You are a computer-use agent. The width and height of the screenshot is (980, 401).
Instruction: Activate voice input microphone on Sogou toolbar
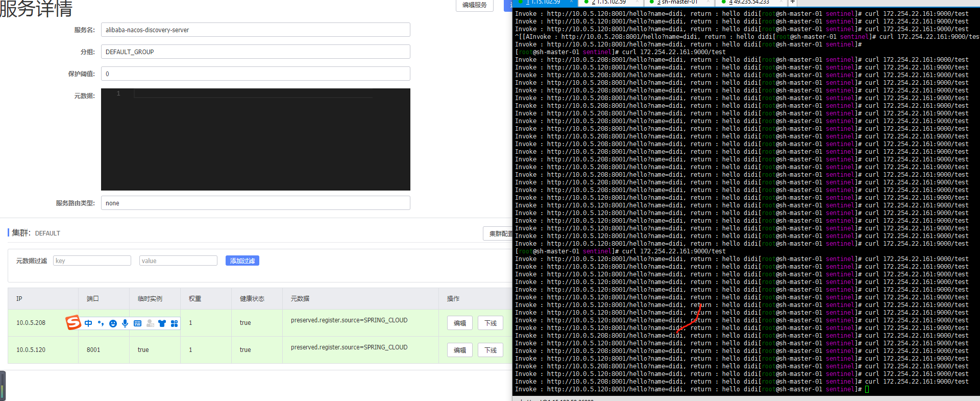click(x=125, y=323)
